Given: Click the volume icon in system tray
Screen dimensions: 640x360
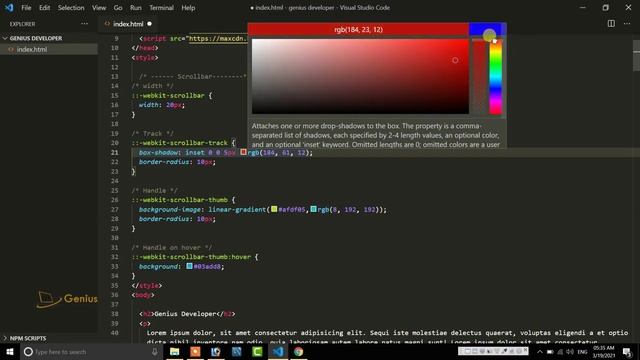Looking at the screenshot, I should click(x=570, y=351).
